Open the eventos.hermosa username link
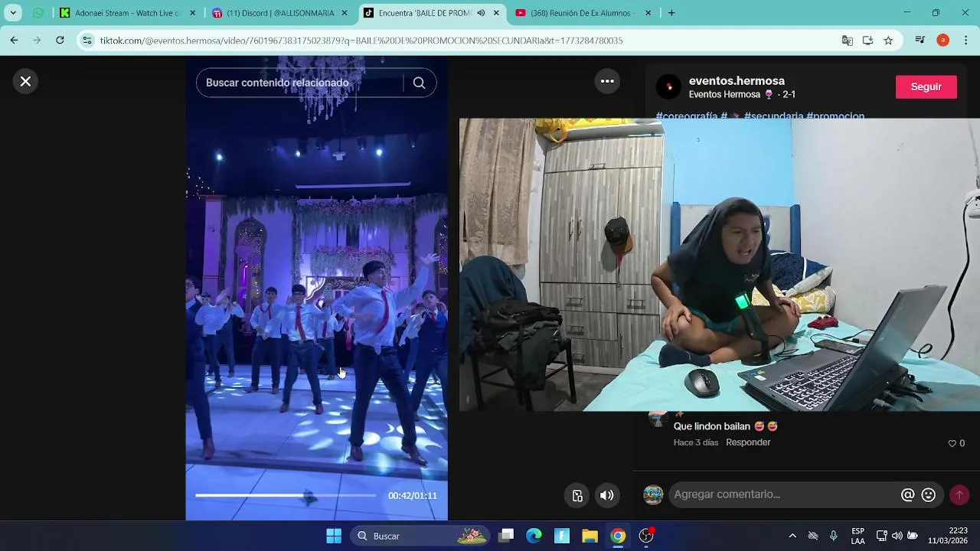980x551 pixels. pyautogui.click(x=737, y=80)
